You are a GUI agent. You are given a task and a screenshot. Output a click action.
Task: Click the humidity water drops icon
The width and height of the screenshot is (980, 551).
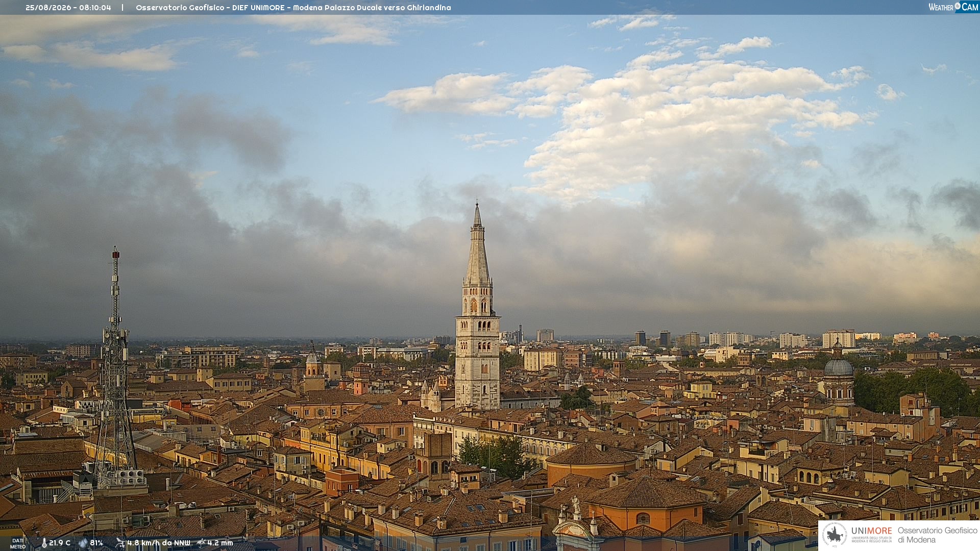click(83, 543)
